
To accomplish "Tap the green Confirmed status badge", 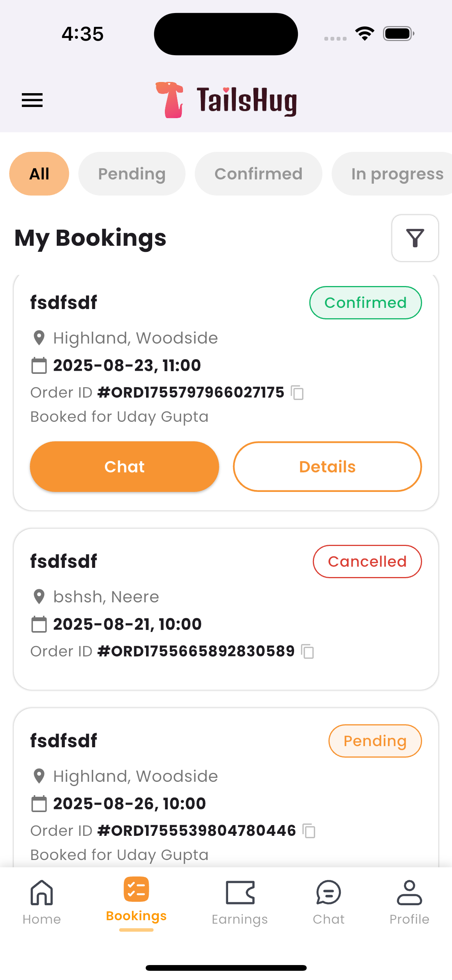I will (x=365, y=303).
